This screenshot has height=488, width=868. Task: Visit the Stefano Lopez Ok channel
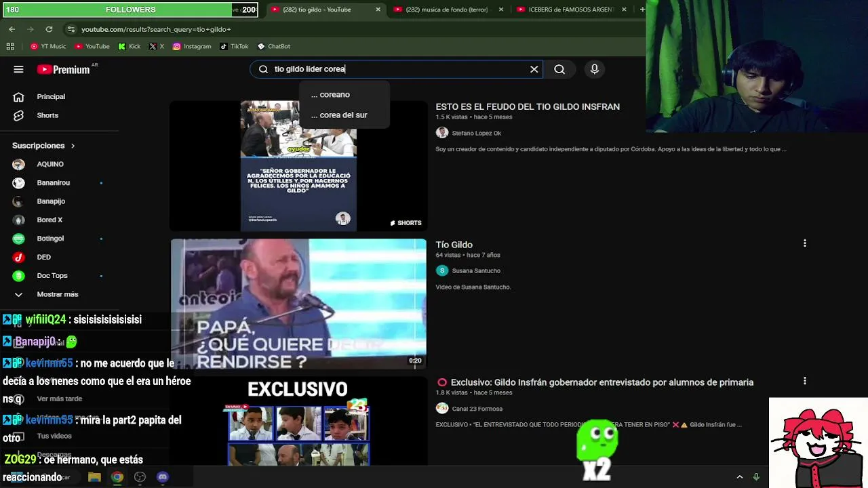click(476, 133)
